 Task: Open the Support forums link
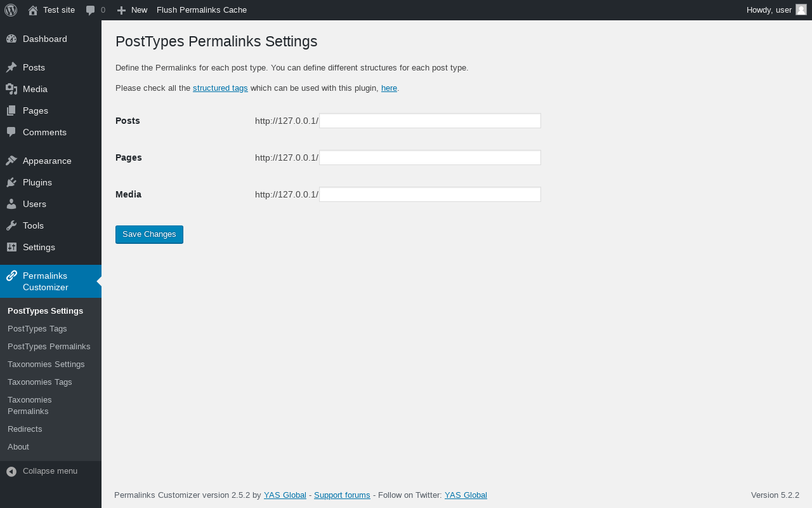(342, 495)
